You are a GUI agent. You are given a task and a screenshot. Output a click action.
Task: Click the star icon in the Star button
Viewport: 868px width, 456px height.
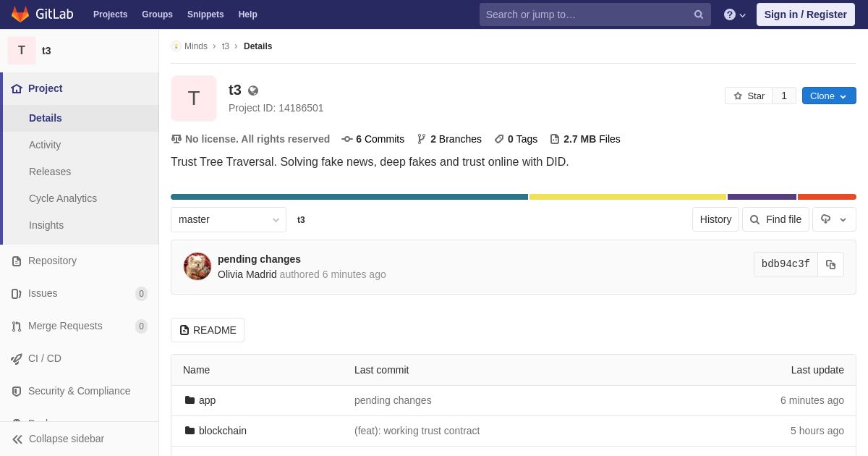738,96
